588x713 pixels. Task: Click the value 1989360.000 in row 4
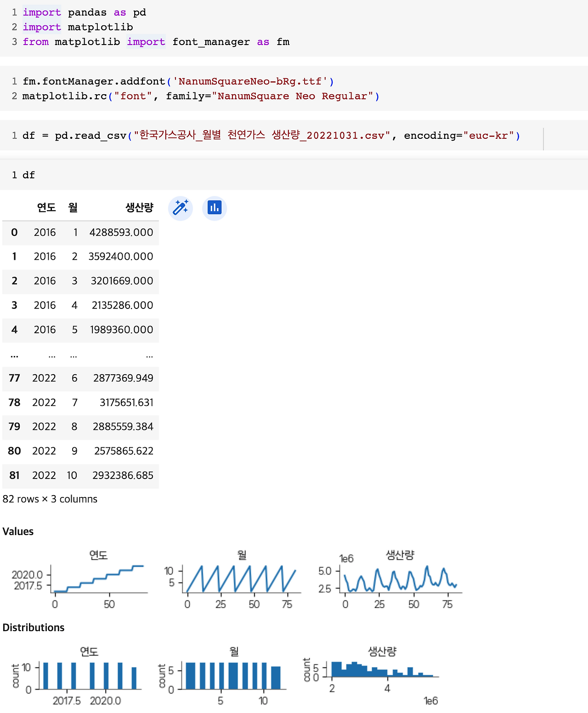[x=121, y=330]
